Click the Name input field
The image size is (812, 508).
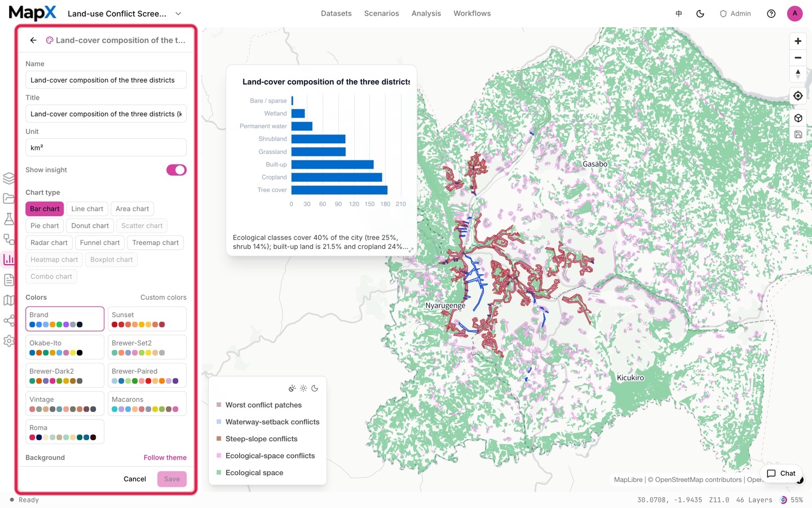click(x=106, y=80)
